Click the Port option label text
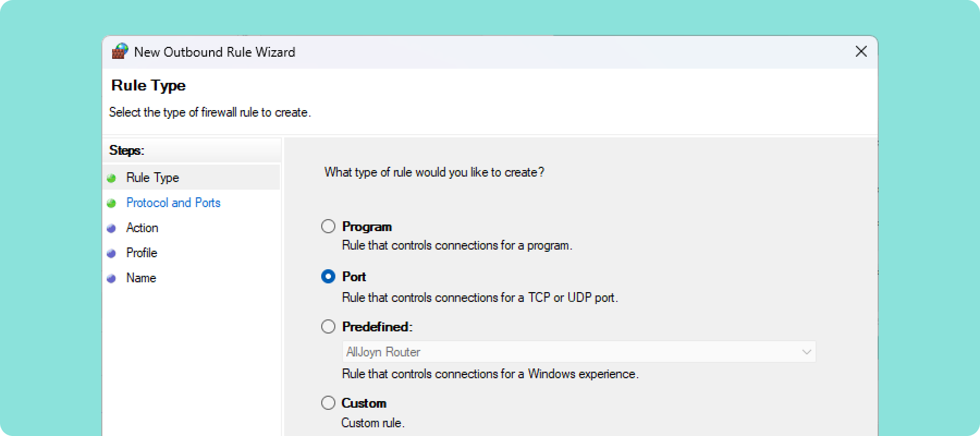This screenshot has width=980, height=436. click(x=354, y=277)
